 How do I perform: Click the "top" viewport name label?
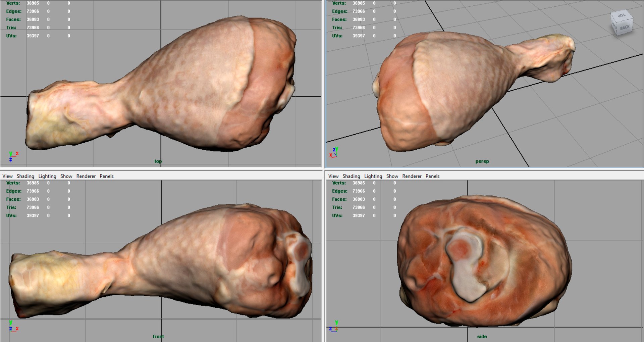(158, 161)
